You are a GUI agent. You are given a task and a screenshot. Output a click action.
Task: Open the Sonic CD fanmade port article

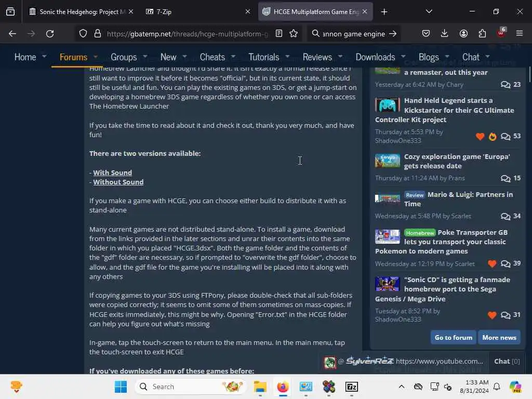tap(443, 289)
